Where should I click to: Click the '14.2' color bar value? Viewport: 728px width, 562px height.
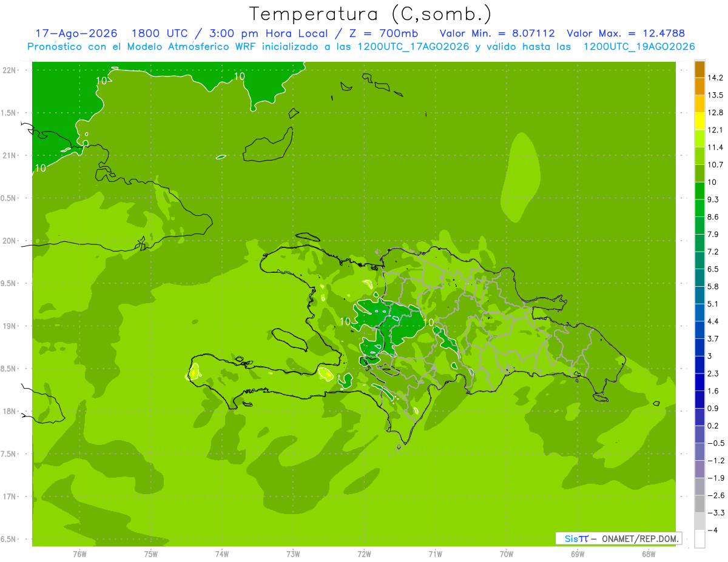tap(716, 78)
